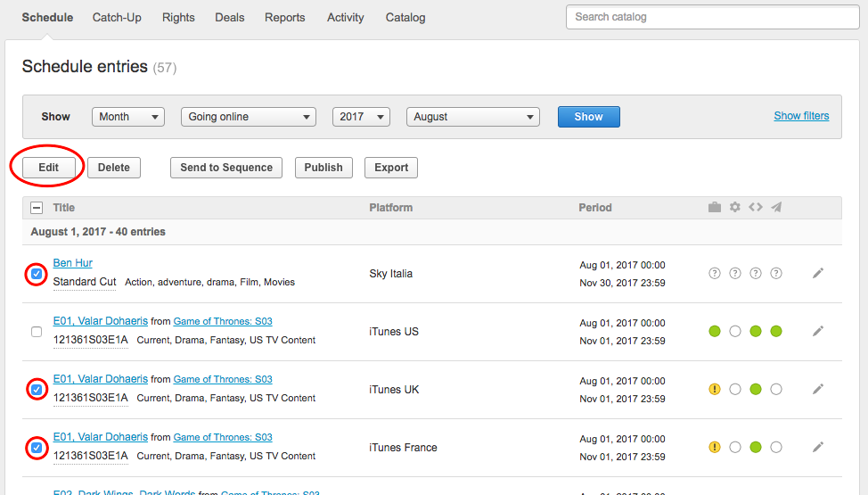Click the gear column header icon
Image resolution: width=868 pixels, height=495 pixels.
tap(734, 207)
